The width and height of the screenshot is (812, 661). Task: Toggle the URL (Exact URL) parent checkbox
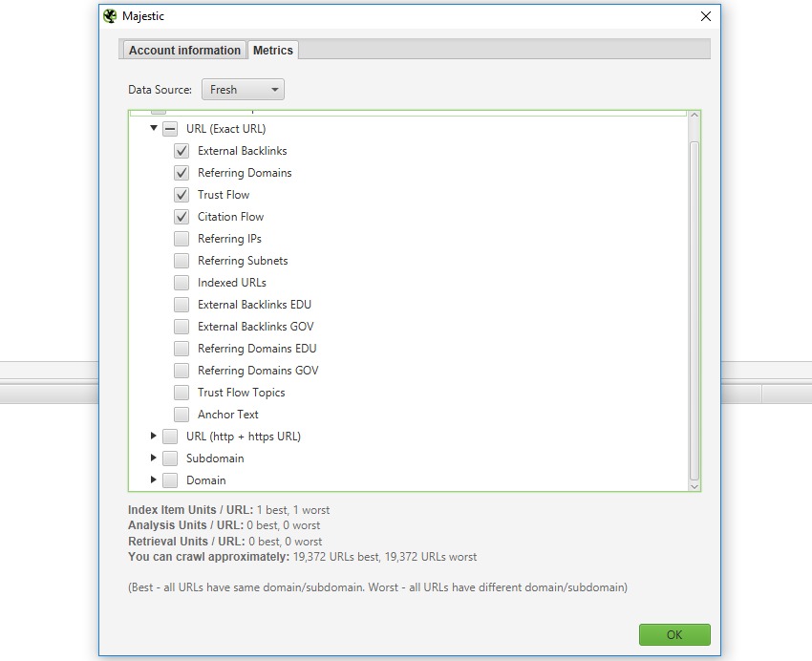coord(170,129)
